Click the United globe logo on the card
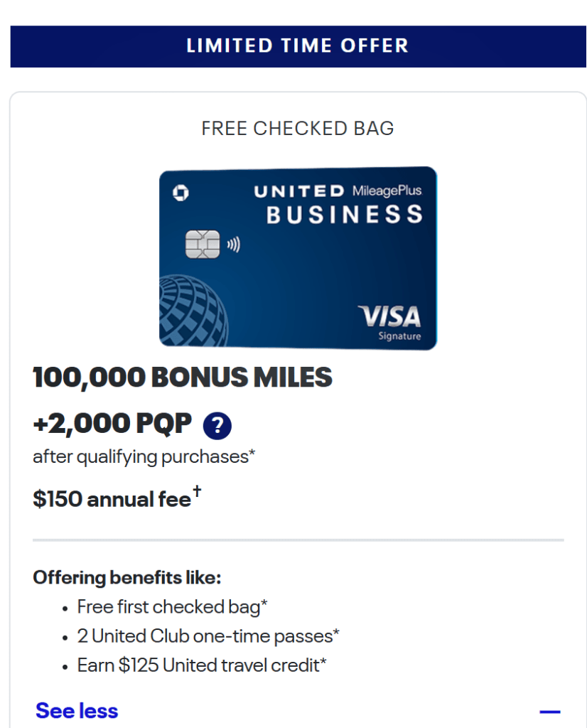Screen dimensions: 587x728 [x=193, y=309]
